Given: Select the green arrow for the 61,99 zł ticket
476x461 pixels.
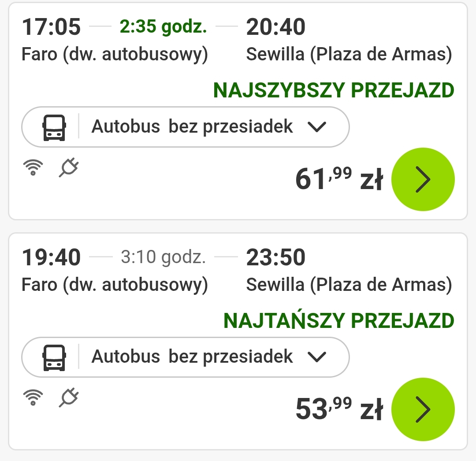Looking at the screenshot, I should tap(423, 179).
